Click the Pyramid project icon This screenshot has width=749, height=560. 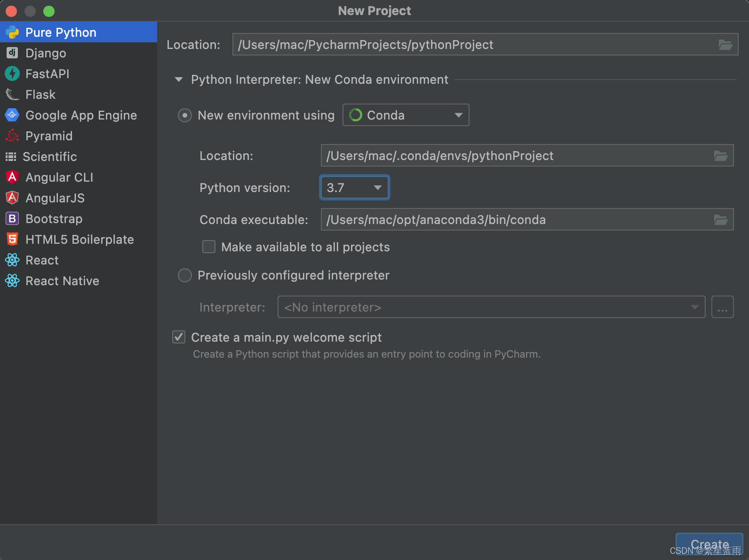(12, 136)
